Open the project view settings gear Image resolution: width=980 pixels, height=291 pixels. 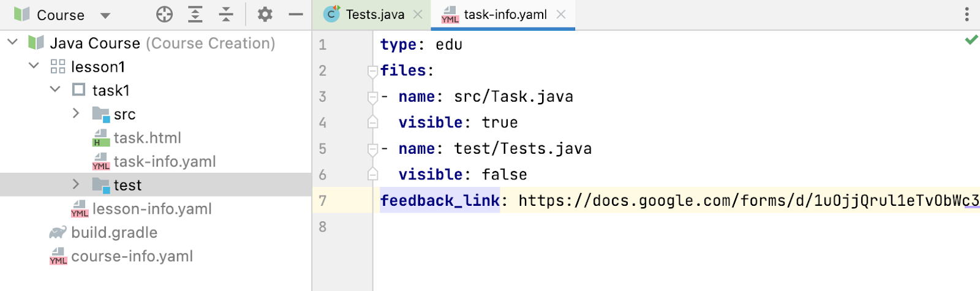click(x=265, y=14)
